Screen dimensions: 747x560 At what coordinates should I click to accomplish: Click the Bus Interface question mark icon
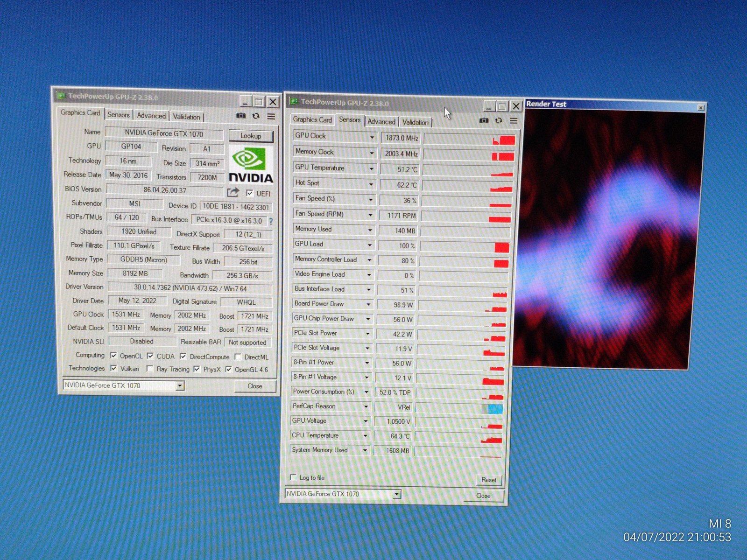[x=271, y=221]
